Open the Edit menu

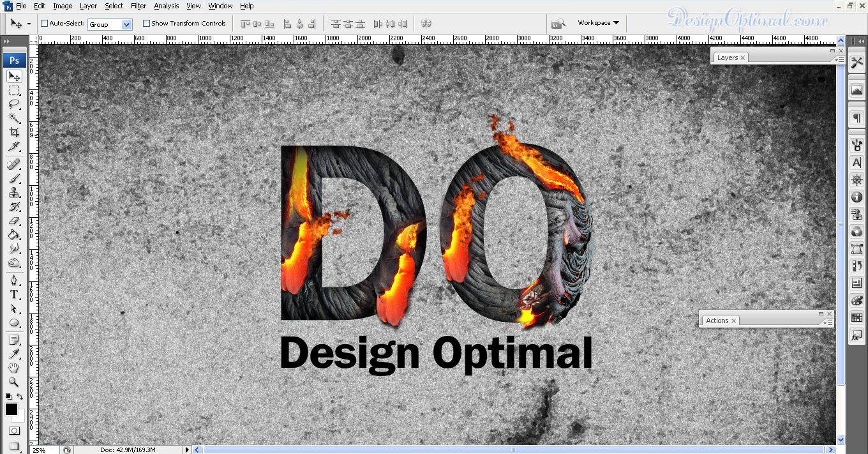click(40, 6)
